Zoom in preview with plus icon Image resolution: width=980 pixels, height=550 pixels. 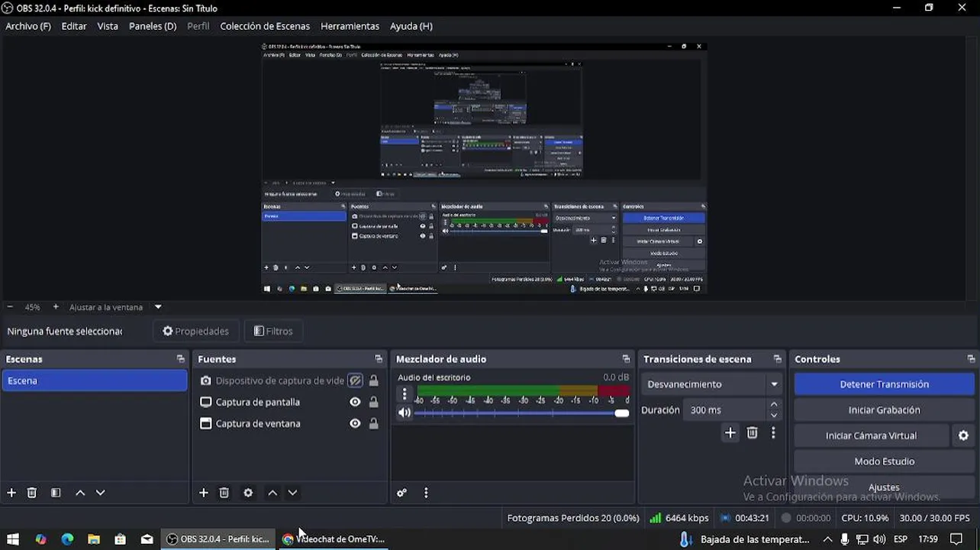tap(56, 307)
